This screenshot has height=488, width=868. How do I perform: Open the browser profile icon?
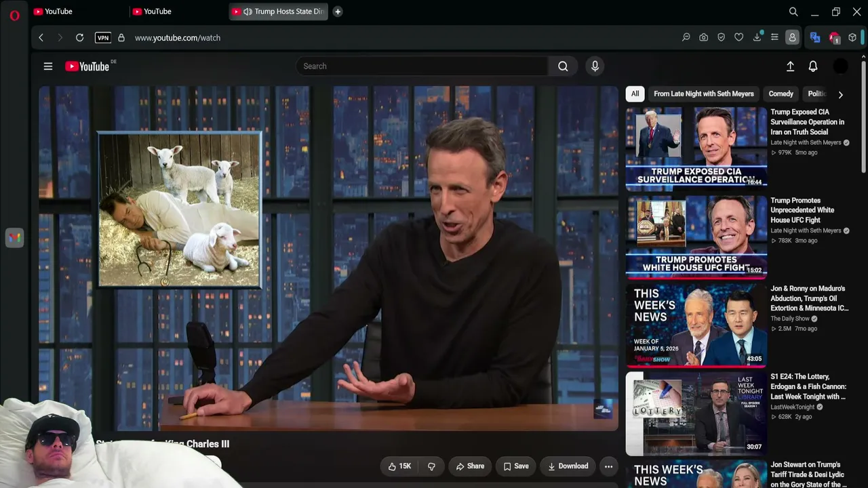click(x=792, y=38)
